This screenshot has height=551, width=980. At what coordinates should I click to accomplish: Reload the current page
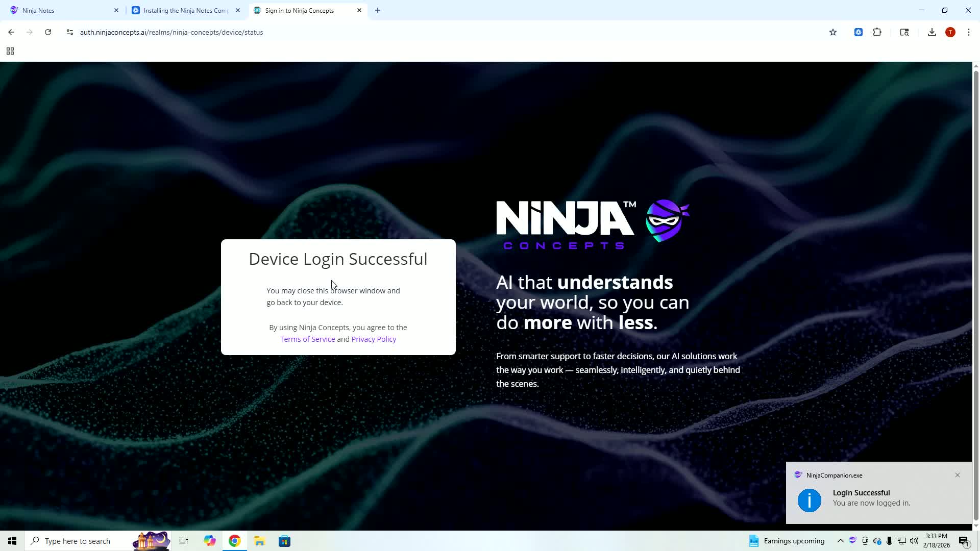(x=48, y=32)
